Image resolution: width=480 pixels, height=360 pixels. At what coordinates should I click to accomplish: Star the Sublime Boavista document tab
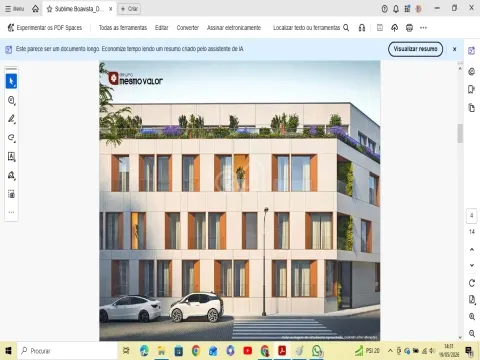[50, 9]
